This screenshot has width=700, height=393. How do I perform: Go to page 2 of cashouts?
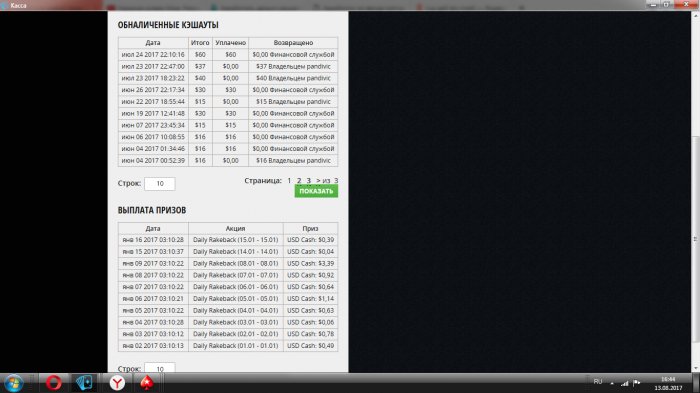299,180
